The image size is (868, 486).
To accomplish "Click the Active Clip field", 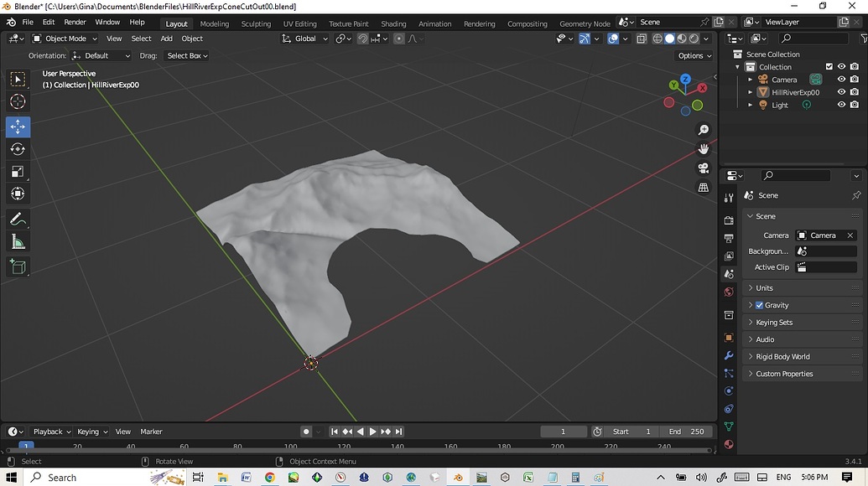I will [x=826, y=267].
